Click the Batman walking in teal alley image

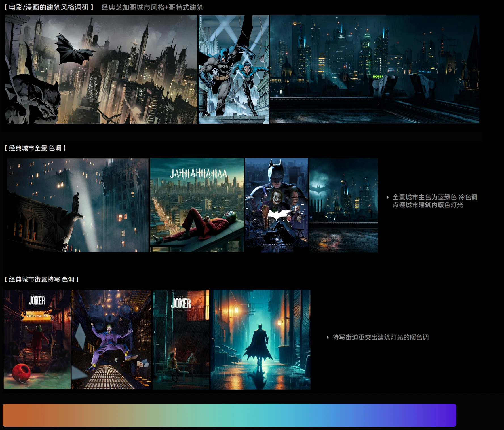coord(260,340)
